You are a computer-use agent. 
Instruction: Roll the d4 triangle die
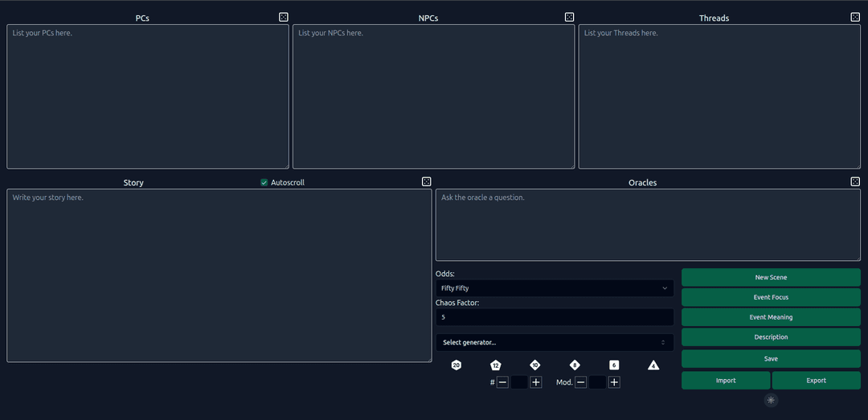click(x=653, y=365)
